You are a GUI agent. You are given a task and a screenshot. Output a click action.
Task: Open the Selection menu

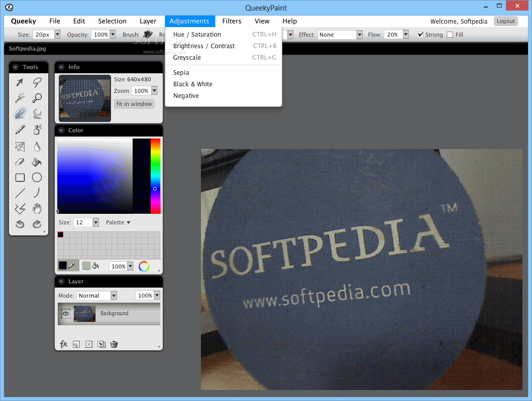pyautogui.click(x=112, y=21)
